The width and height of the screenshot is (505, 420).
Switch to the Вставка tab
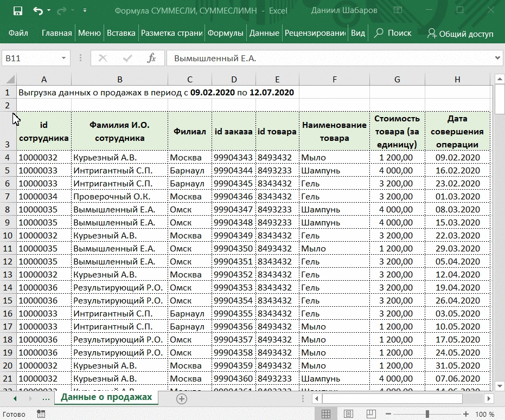click(121, 33)
